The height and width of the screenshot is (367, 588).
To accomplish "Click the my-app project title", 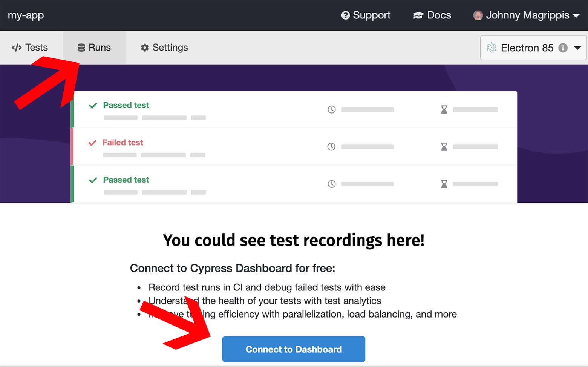I will [x=26, y=15].
